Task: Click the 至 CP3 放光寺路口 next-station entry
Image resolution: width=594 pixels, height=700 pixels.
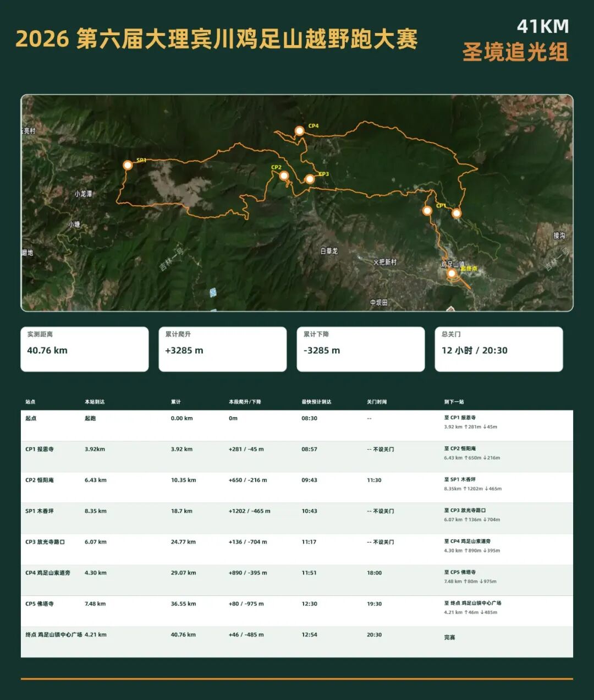Action: (x=465, y=511)
